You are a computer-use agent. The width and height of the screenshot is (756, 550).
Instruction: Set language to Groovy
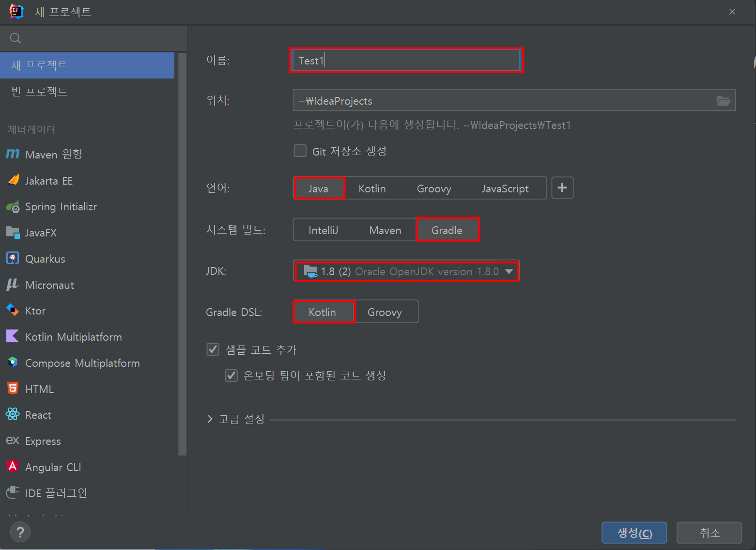434,189
